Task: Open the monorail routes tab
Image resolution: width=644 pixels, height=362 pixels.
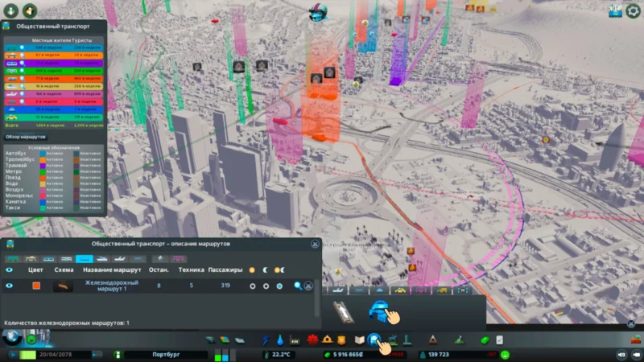Action: tap(138, 258)
